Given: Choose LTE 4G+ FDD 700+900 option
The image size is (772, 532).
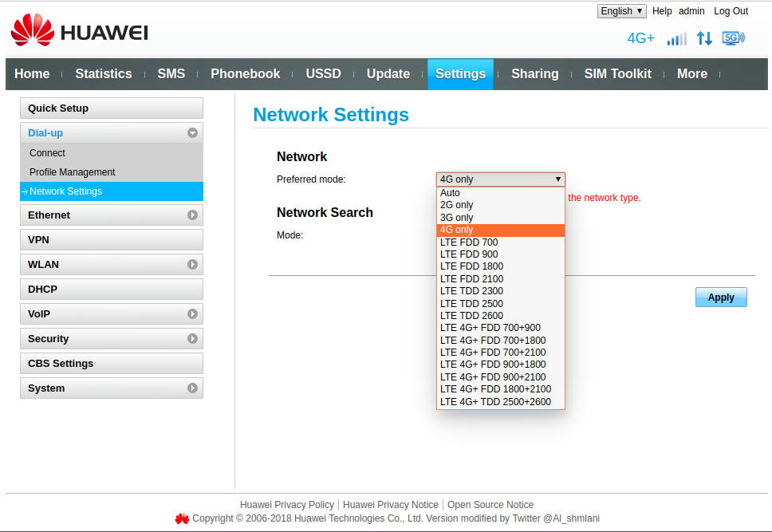Looking at the screenshot, I should coord(501,328).
